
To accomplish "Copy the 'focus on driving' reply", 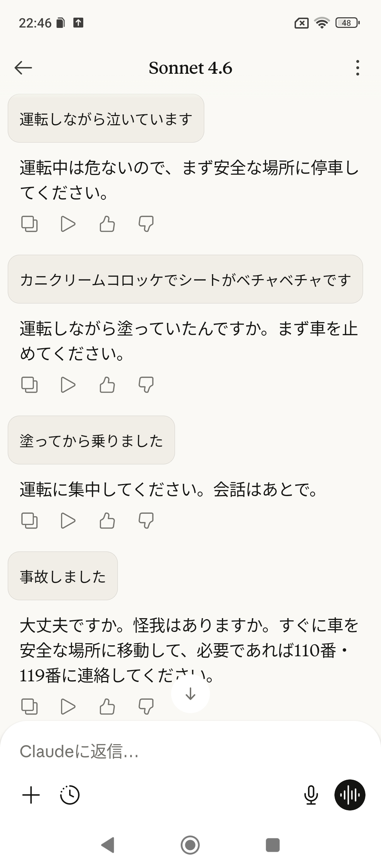I will click(x=29, y=520).
